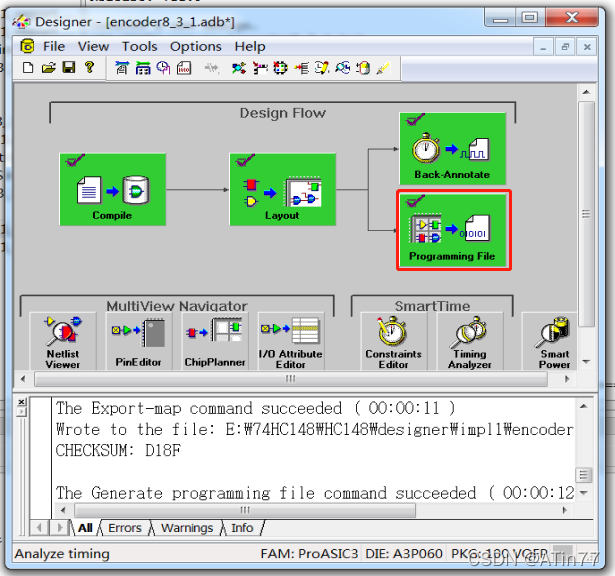Click 'The Generate programming file command succeeded' line

[315, 493]
